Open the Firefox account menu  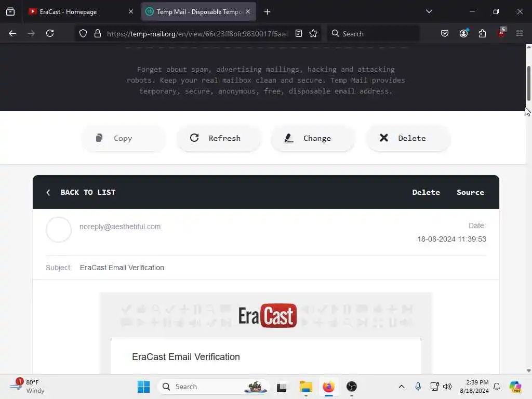tap(463, 34)
